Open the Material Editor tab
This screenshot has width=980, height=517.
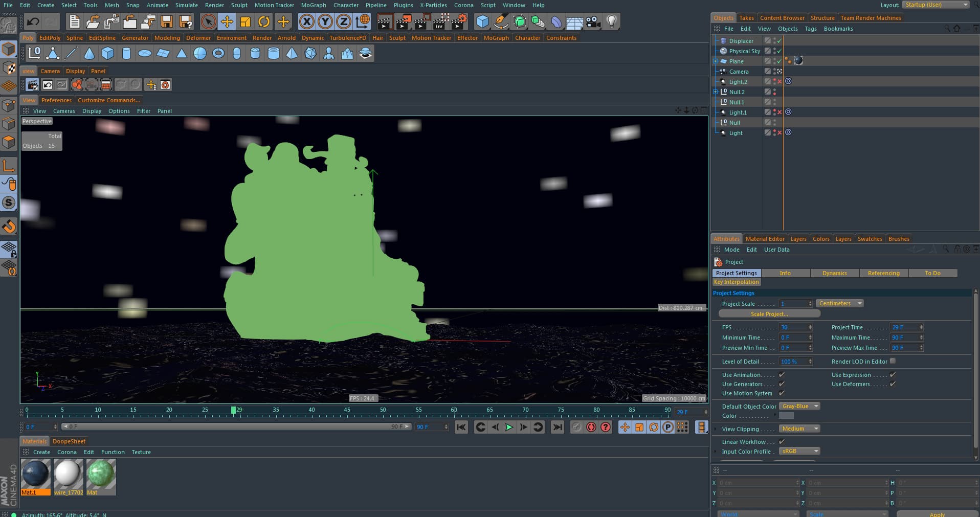(765, 239)
